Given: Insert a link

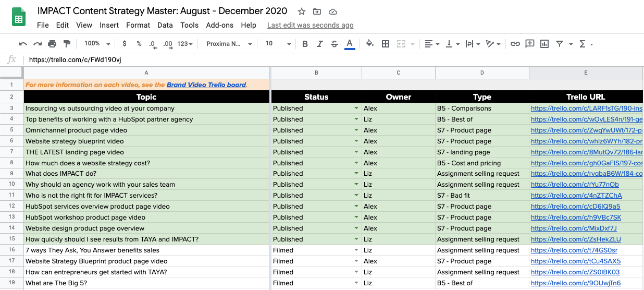Looking at the screenshot, I should tap(515, 44).
